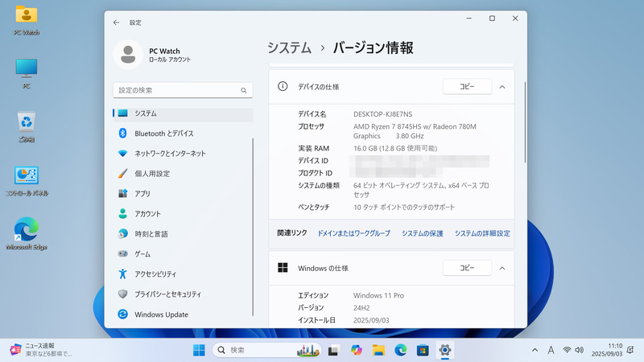Launch the Microsoft Edge desktop shortcut
The width and height of the screenshot is (644, 362).
pyautogui.click(x=27, y=233)
